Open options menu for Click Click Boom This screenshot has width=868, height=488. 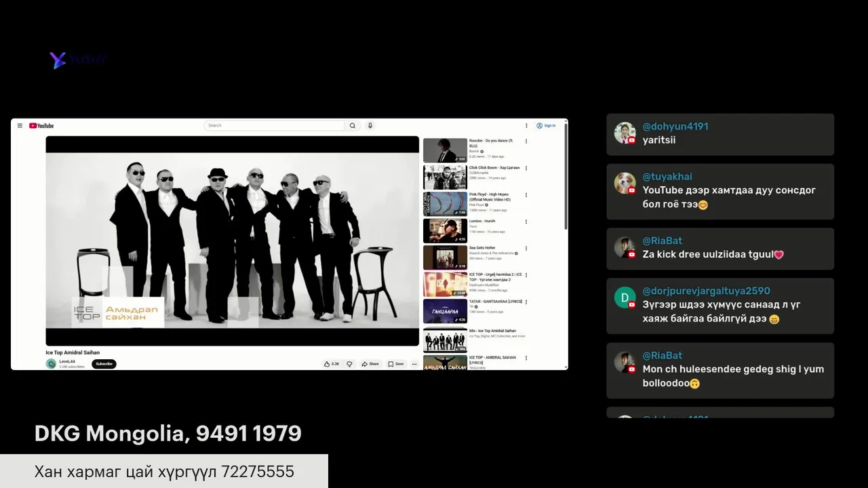click(x=526, y=168)
